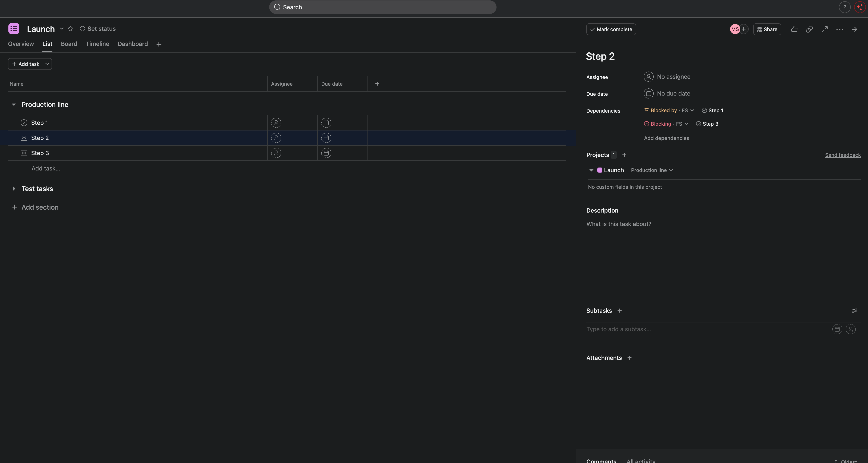This screenshot has height=463, width=868.
Task: Set subtask assignee person icon
Action: pyautogui.click(x=851, y=329)
